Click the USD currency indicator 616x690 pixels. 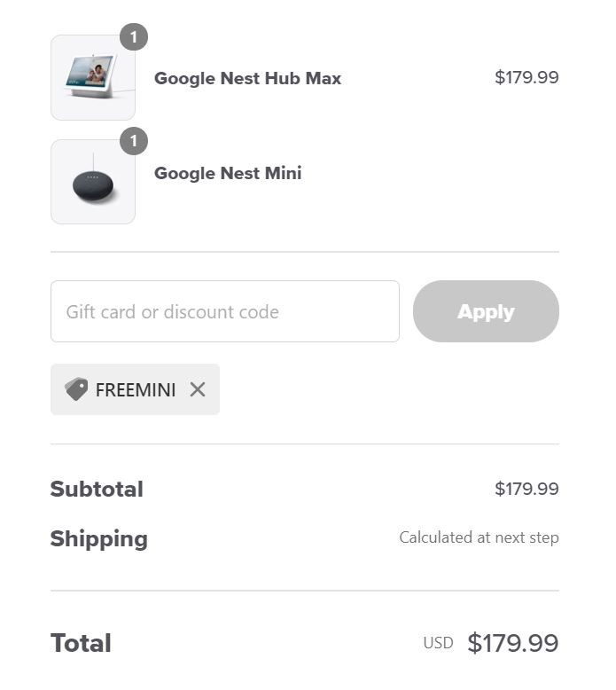439,643
